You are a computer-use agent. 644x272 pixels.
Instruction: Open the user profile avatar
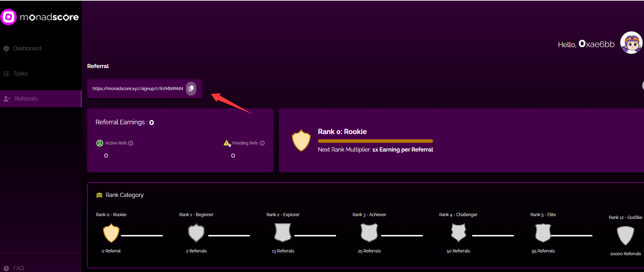click(x=631, y=43)
